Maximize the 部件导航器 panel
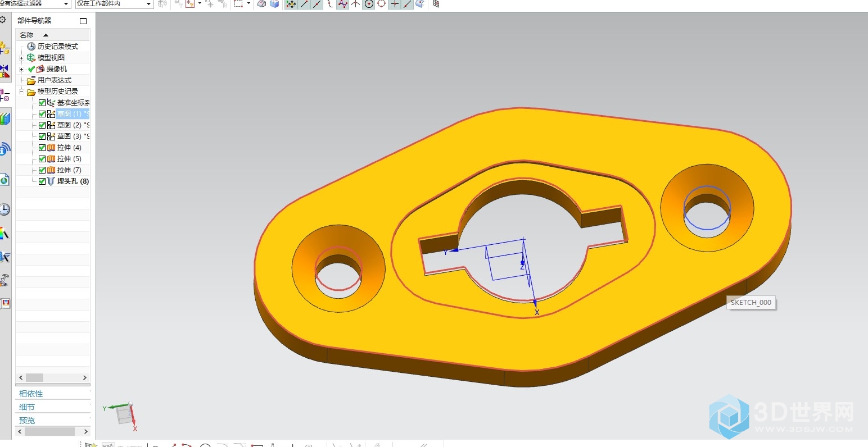Image resolution: width=868 pixels, height=447 pixels. [83, 21]
